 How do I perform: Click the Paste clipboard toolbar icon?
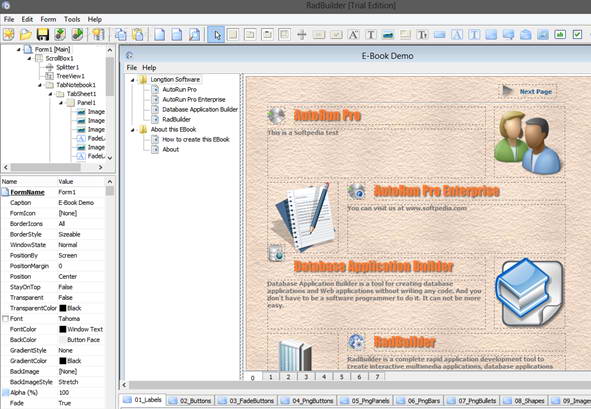(138, 35)
